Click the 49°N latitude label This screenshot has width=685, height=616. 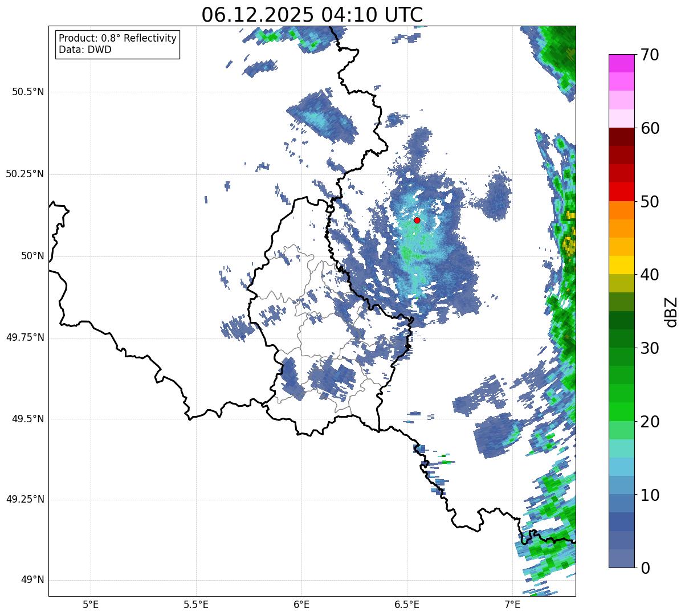coord(32,580)
